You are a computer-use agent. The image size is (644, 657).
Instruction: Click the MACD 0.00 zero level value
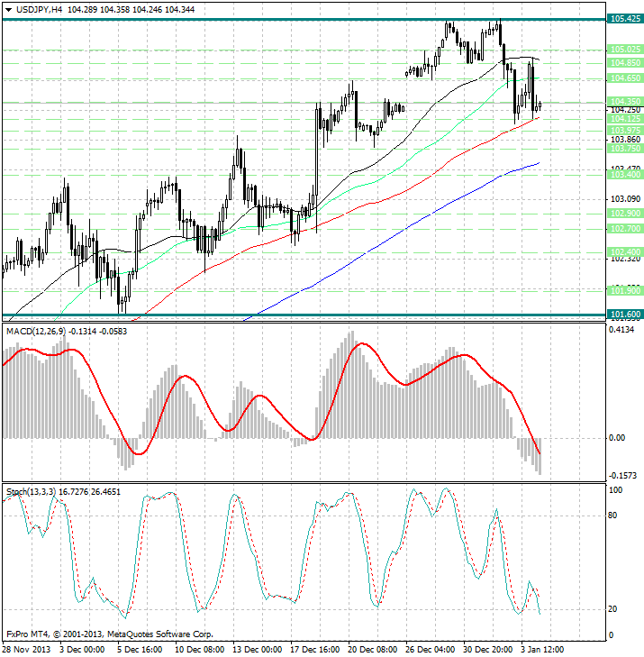pyautogui.click(x=617, y=438)
